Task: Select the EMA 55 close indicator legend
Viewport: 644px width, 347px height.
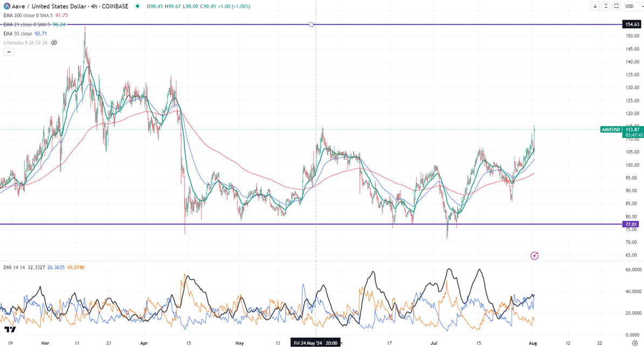Action: tap(18, 33)
